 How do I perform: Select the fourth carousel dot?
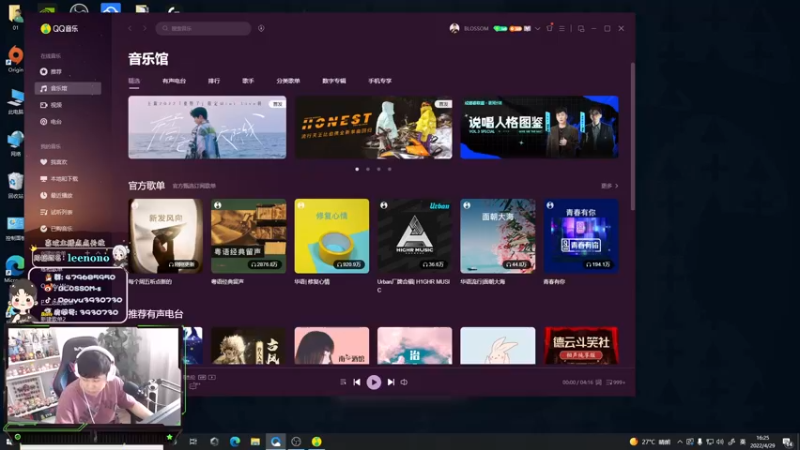point(389,169)
